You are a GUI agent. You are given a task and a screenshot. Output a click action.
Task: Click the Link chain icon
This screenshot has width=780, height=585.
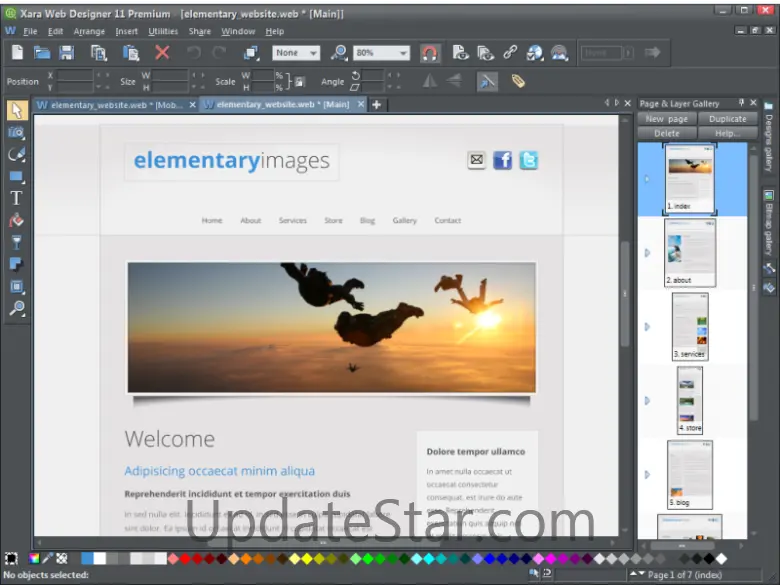(x=510, y=52)
